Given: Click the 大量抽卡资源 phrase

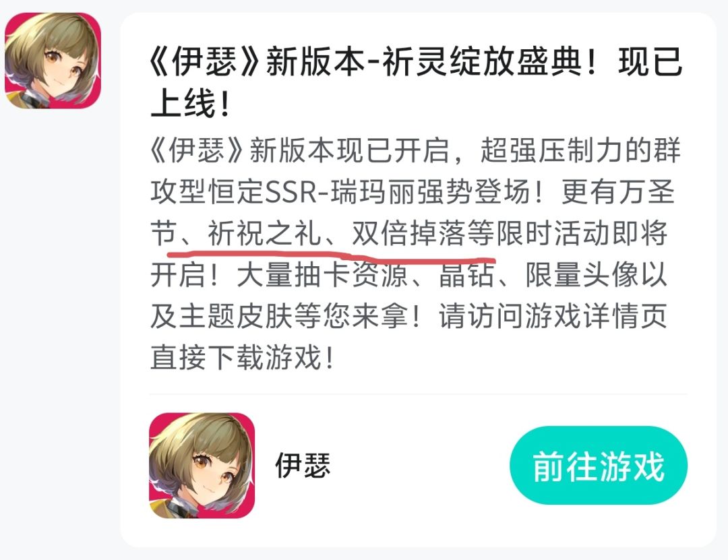Looking at the screenshot, I should [x=322, y=274].
